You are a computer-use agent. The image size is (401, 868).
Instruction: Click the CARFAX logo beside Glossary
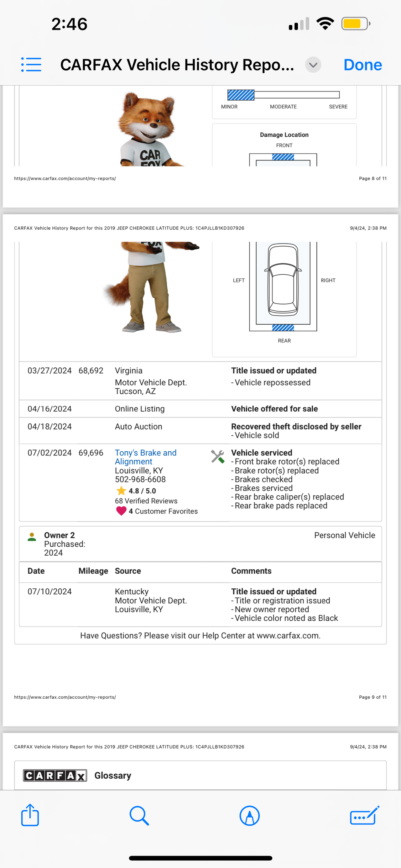point(55,775)
